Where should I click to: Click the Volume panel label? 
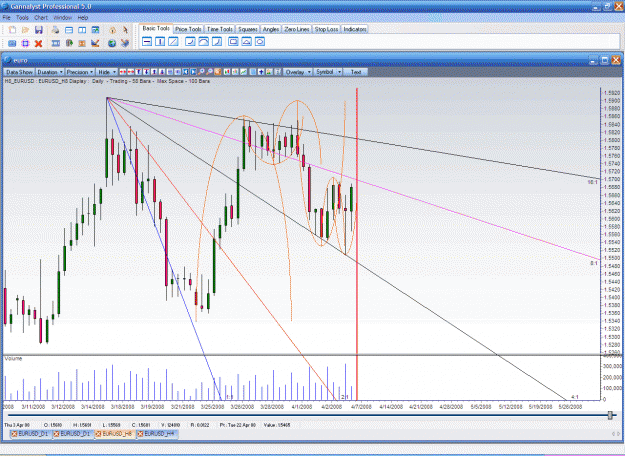(x=14, y=359)
